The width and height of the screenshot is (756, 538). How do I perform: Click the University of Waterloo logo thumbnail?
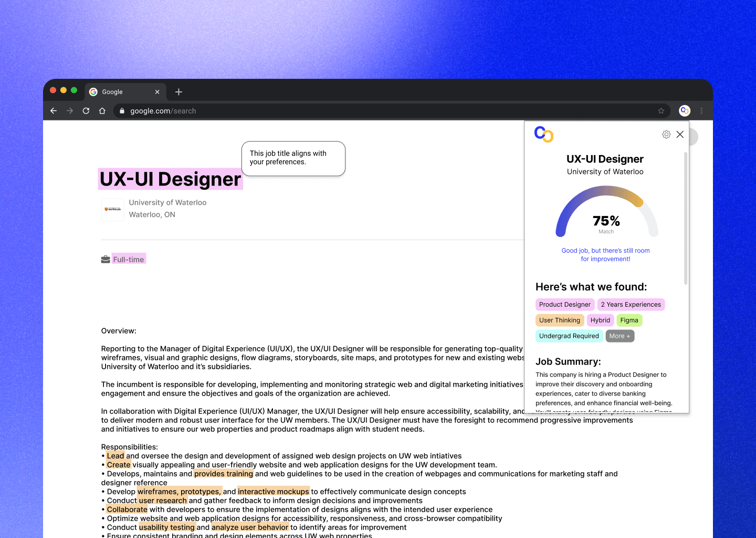[113, 209]
